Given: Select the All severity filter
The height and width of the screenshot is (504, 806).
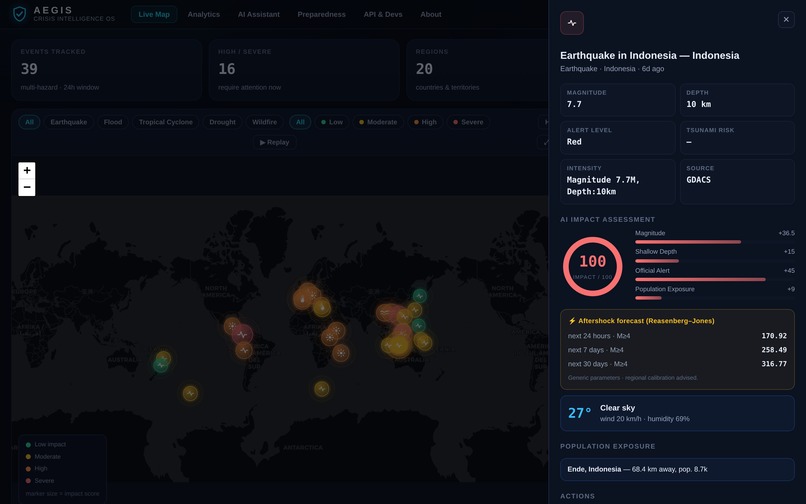Looking at the screenshot, I should pyautogui.click(x=300, y=122).
